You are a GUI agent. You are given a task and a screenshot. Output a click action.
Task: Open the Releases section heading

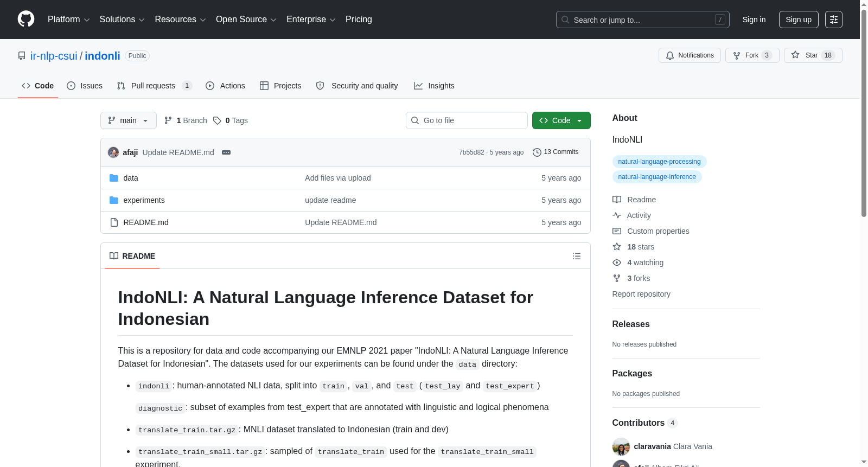point(631,324)
